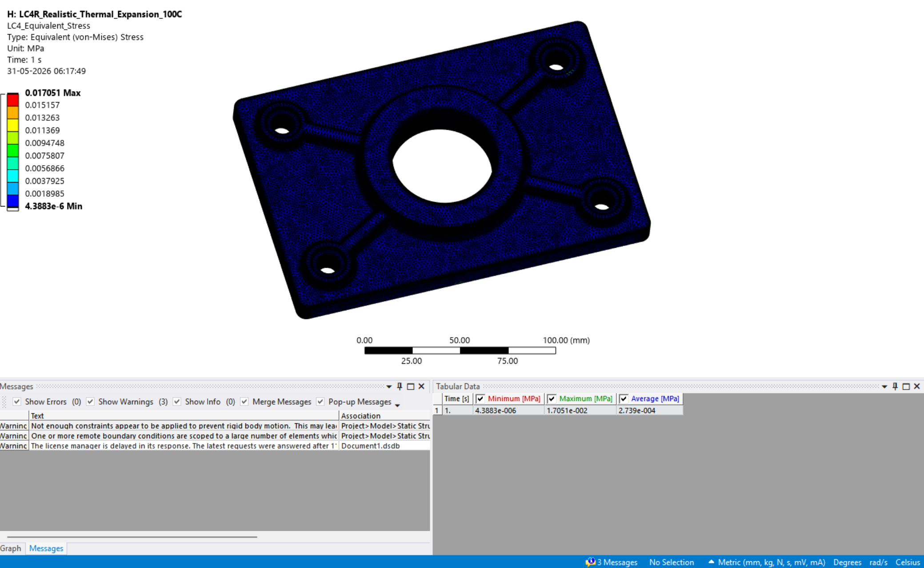
Task: Open the Messages toolbar overflow arrow
Action: (397, 405)
